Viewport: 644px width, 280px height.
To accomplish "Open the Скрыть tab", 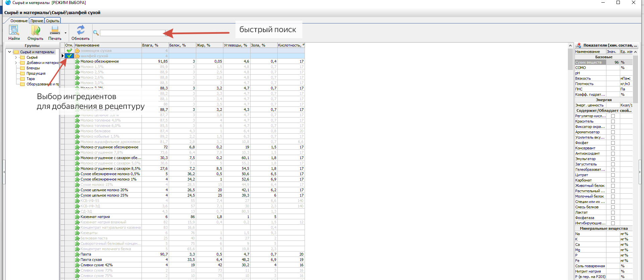I will click(53, 21).
